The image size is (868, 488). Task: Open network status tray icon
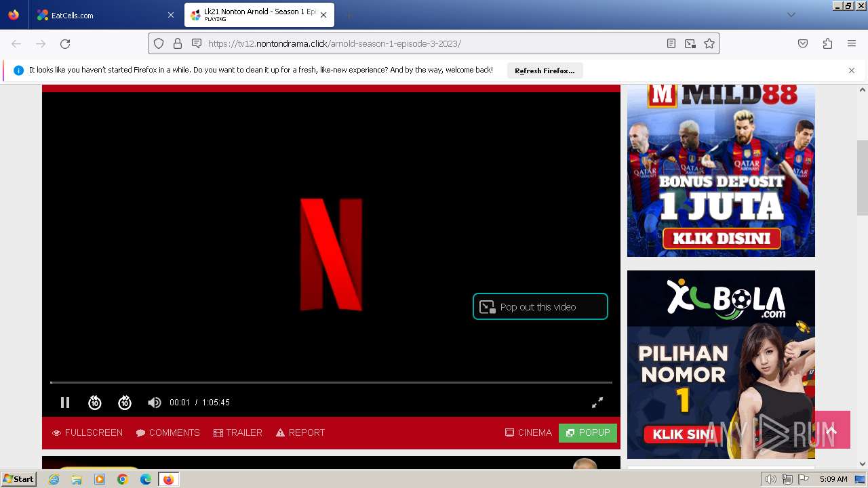tap(787, 479)
